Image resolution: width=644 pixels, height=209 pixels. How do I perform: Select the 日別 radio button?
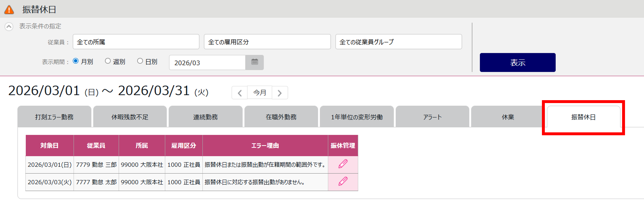click(x=140, y=61)
